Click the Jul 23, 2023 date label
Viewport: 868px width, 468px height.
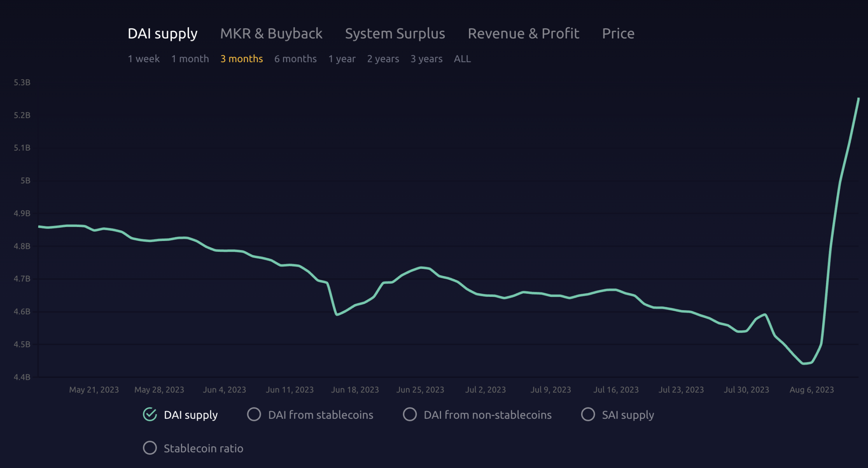[x=681, y=390]
